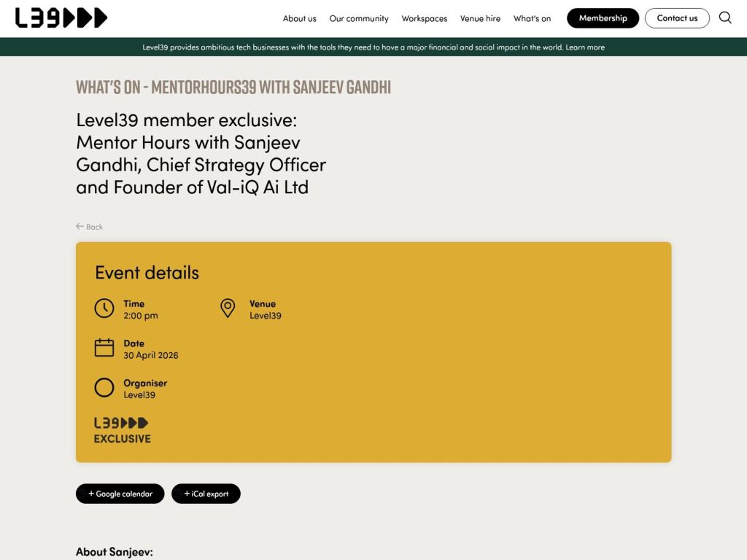747x560 pixels.
Task: Click the calendar icon beside Date
Action: [x=104, y=349]
